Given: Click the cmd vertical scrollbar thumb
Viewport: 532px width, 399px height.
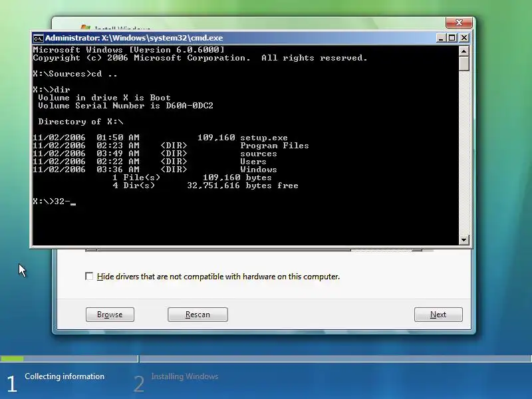Looking at the screenshot, I should point(464,63).
